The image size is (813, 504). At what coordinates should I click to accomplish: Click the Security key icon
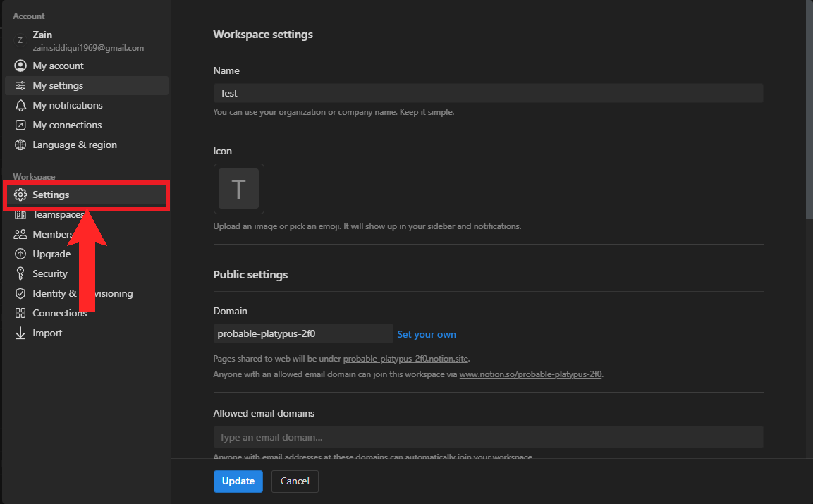pos(20,273)
